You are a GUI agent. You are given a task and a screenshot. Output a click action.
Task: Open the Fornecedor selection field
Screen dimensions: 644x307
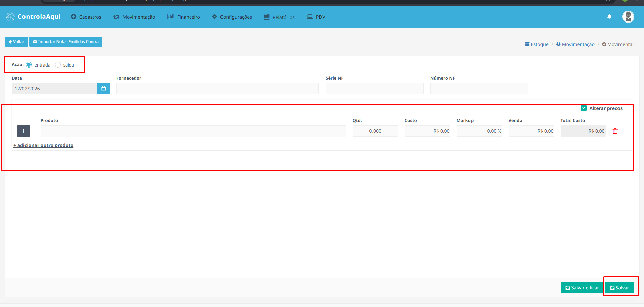pos(217,89)
